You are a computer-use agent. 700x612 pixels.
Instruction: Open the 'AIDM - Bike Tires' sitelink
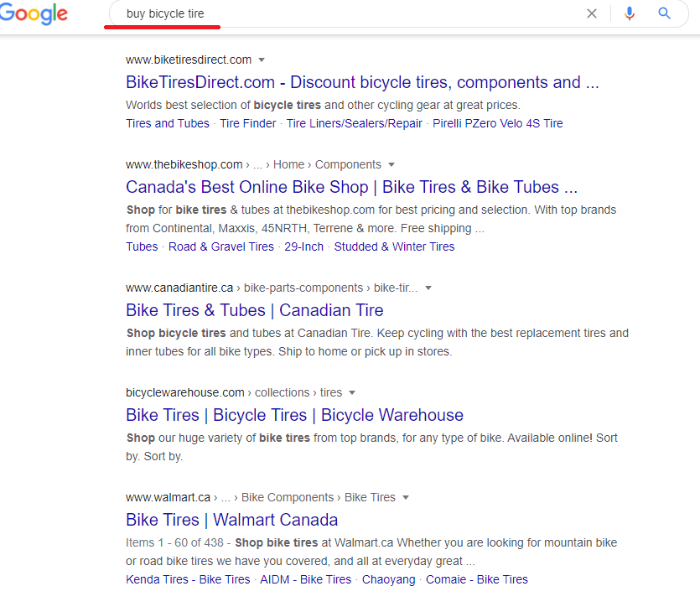306,579
